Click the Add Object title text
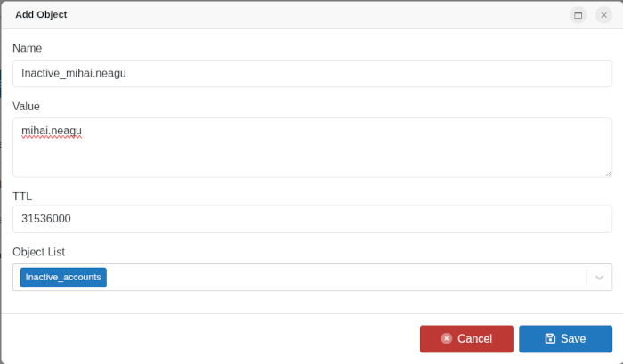623x364 pixels. pyautogui.click(x=41, y=15)
